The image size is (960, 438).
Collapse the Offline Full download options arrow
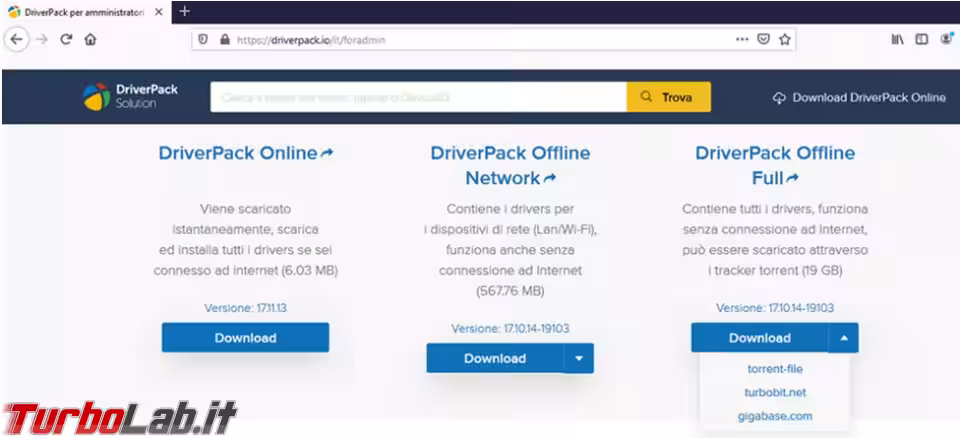(844, 338)
